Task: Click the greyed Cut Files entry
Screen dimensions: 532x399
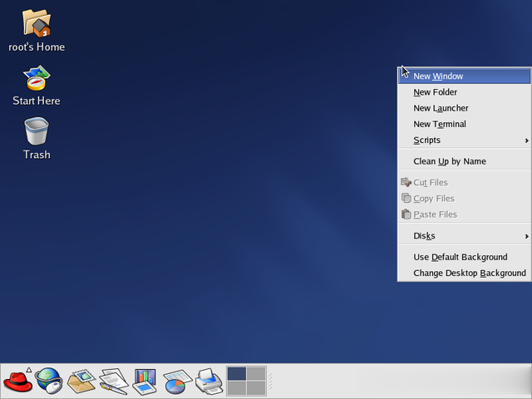Action: click(464, 183)
